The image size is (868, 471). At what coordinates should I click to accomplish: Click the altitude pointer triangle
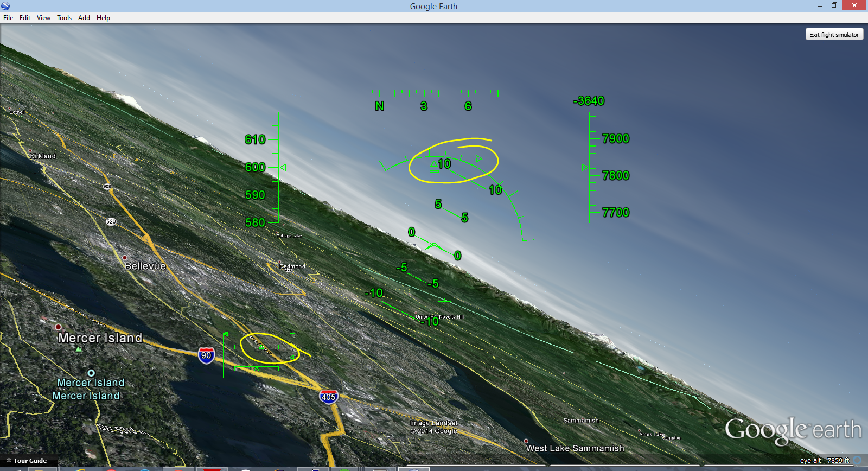(585, 168)
